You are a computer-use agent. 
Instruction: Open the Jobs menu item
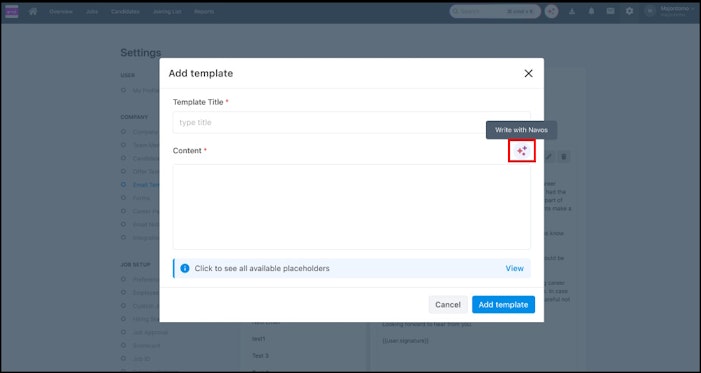point(92,12)
